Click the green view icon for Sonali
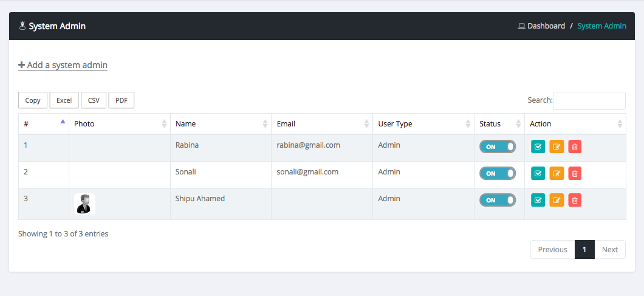The height and width of the screenshot is (296, 644). [538, 173]
